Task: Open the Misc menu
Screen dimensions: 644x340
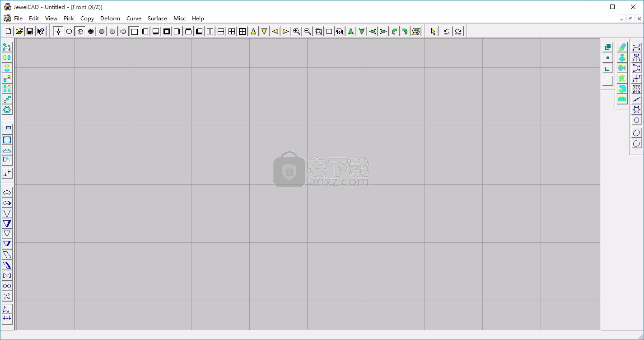Action: 179,19
